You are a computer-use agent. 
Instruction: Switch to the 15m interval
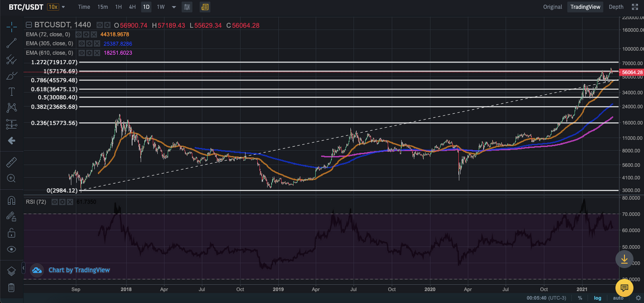103,7
